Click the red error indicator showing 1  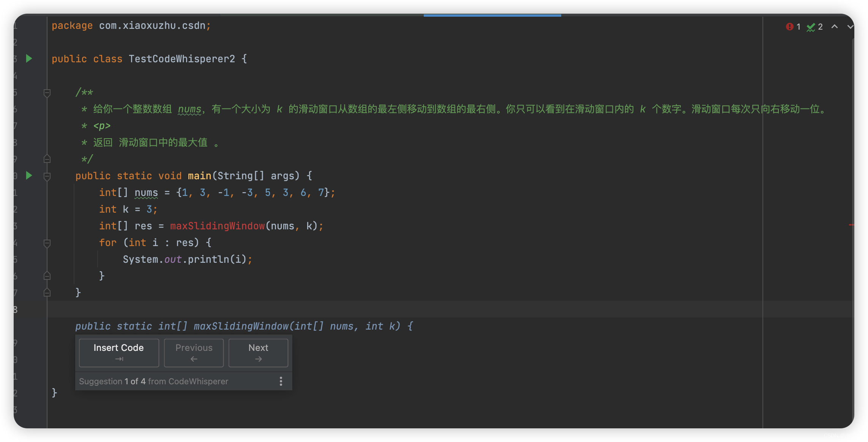pyautogui.click(x=790, y=27)
